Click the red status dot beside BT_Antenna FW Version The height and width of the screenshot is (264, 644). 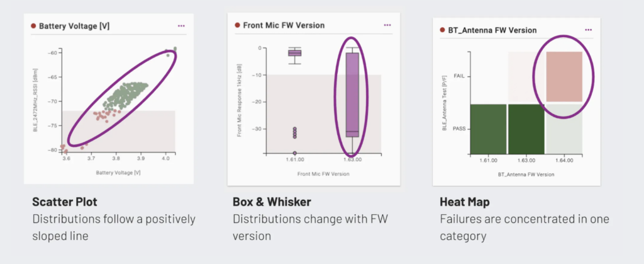[442, 30]
